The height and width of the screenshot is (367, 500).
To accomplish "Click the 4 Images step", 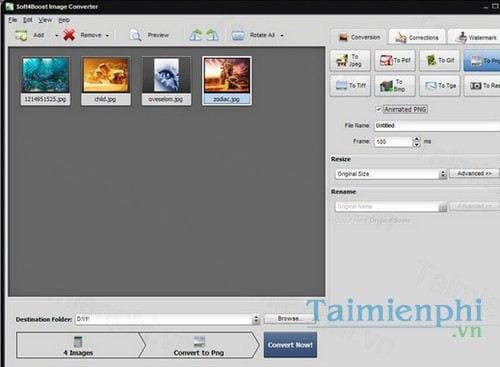I will click(x=78, y=345).
